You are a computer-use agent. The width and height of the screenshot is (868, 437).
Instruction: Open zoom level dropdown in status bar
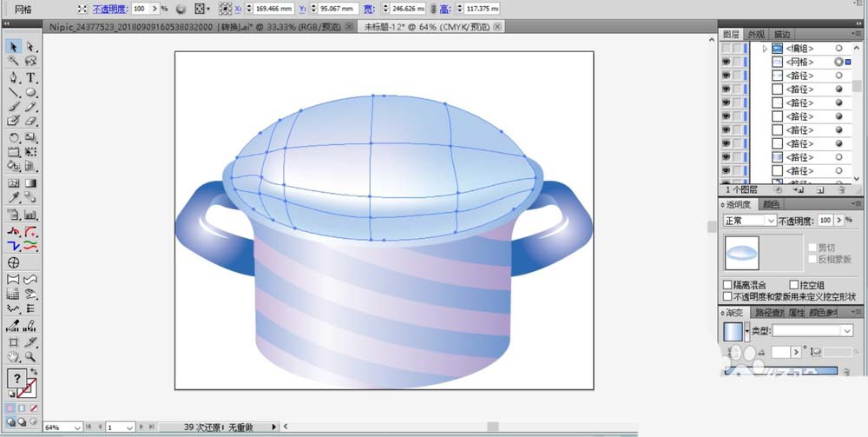77,427
